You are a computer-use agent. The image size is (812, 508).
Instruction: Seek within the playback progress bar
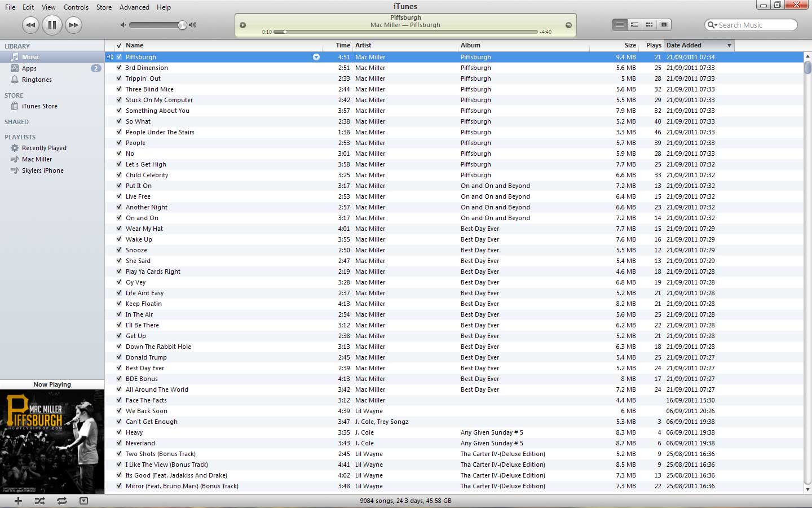405,32
